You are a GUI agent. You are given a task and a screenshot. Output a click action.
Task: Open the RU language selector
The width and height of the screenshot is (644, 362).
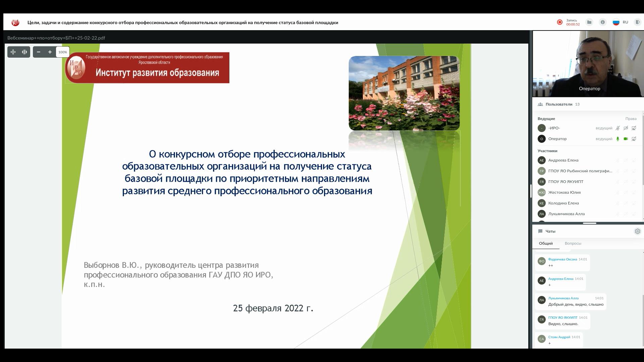[x=625, y=22]
